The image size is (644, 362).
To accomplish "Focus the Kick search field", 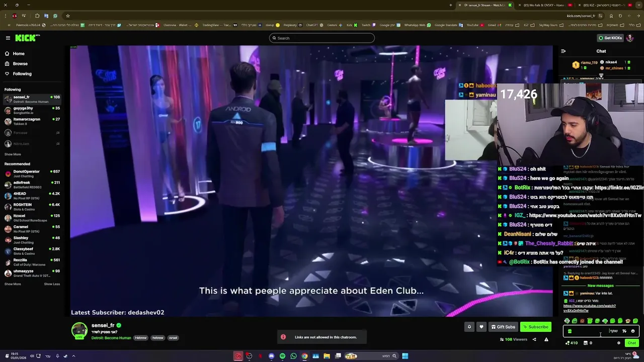I will [322, 38].
